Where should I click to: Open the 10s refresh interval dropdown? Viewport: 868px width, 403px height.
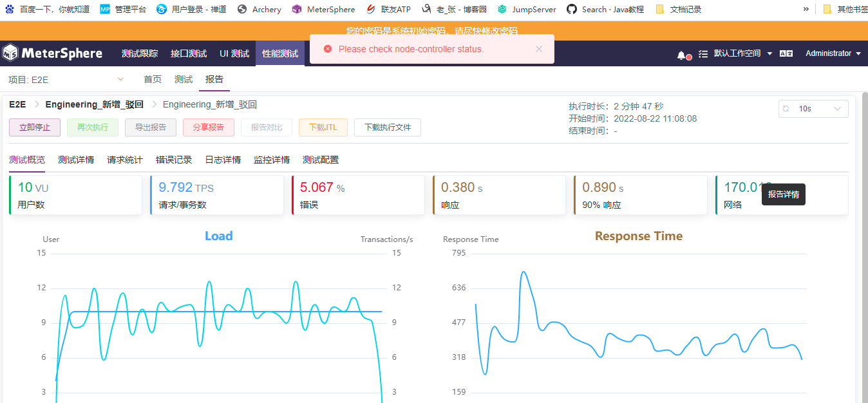(x=813, y=109)
